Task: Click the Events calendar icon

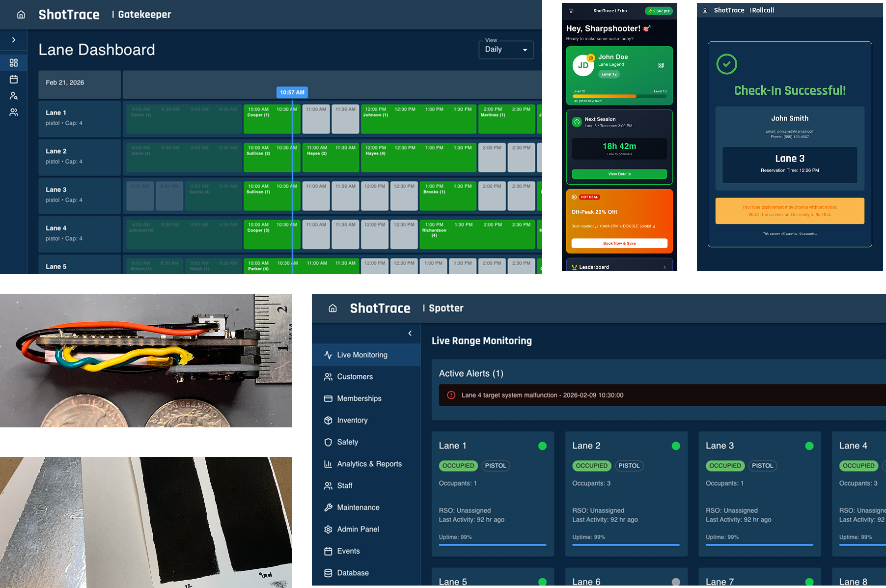Action: (328, 551)
